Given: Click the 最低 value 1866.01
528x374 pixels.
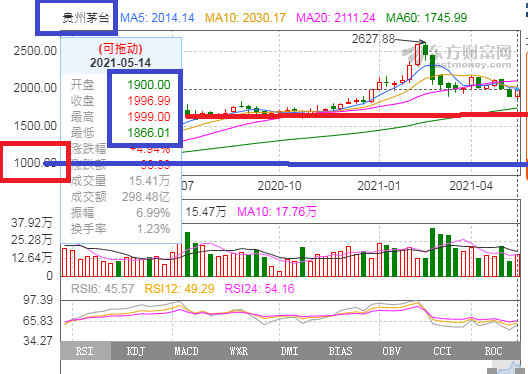Looking at the screenshot, I should click(x=149, y=133).
